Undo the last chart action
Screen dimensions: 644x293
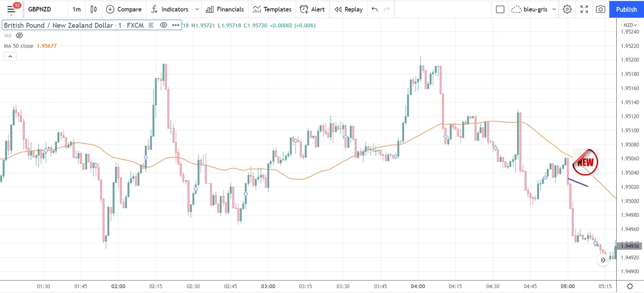375,9
